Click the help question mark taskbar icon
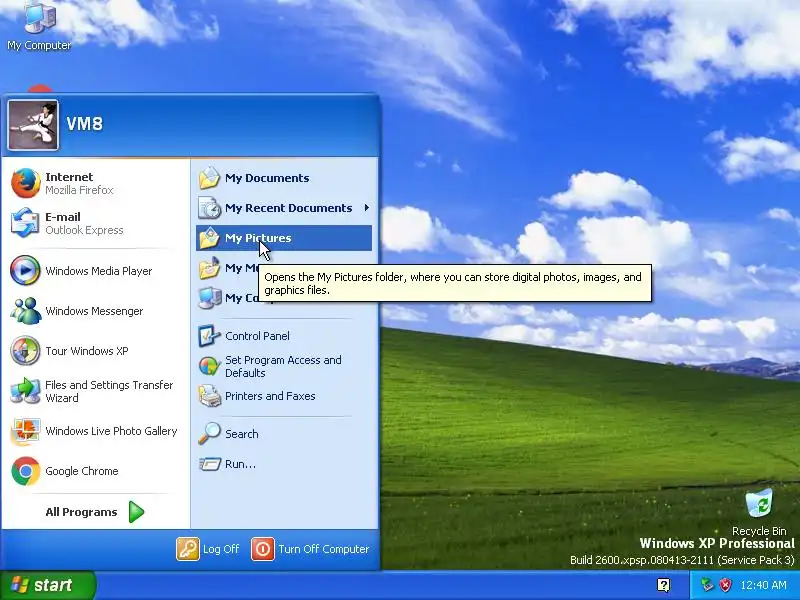 click(664, 585)
